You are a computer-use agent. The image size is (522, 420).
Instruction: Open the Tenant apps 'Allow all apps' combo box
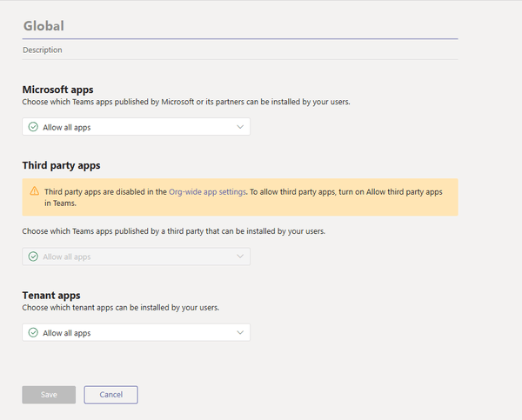tap(136, 332)
